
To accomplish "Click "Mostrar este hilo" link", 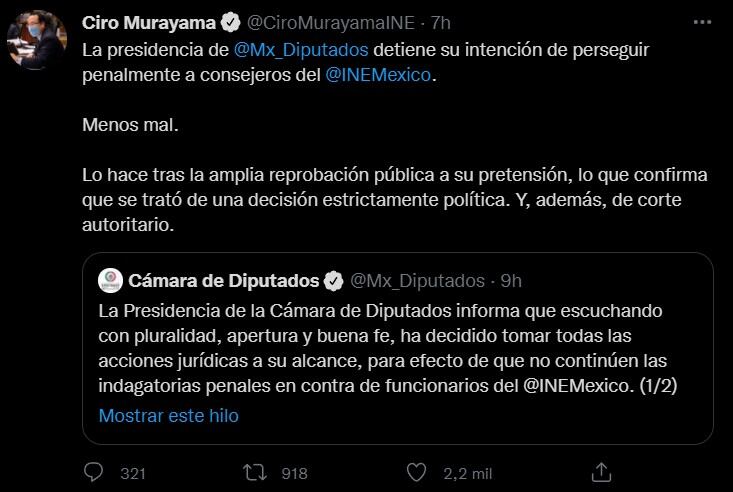I will tap(168, 415).
